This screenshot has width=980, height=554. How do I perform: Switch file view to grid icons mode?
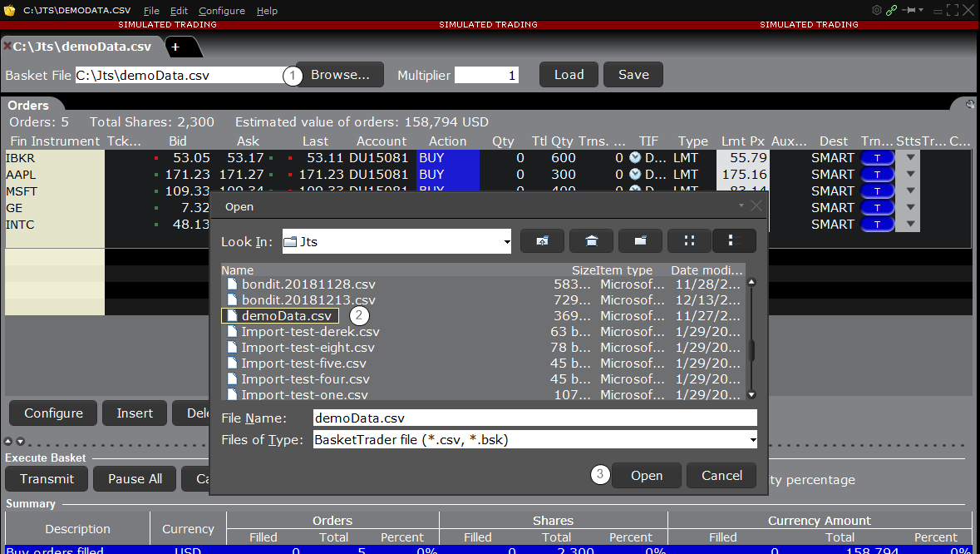[x=689, y=241]
